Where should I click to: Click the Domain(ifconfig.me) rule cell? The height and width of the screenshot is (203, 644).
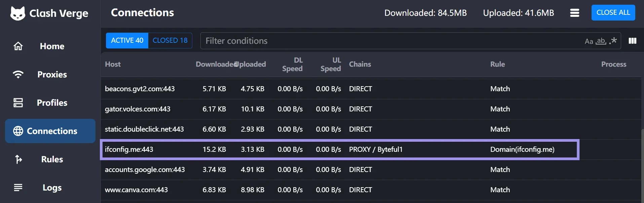pyautogui.click(x=522, y=149)
